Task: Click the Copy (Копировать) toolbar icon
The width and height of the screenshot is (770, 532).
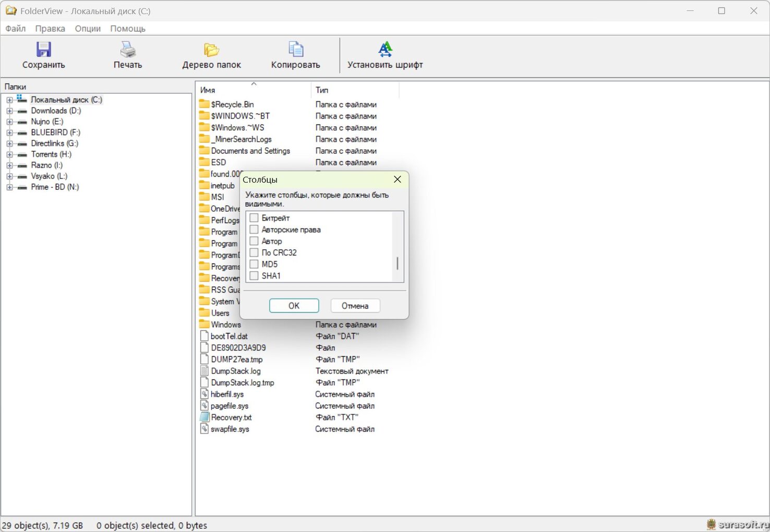Action: click(295, 50)
